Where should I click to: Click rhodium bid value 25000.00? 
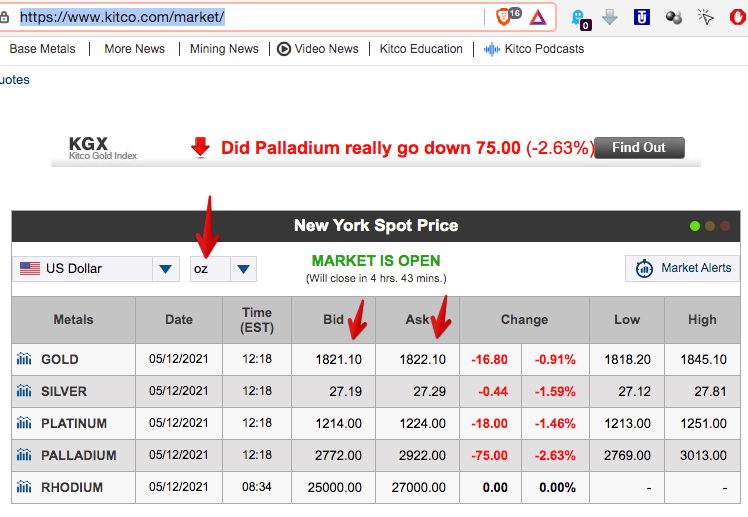coord(334,487)
